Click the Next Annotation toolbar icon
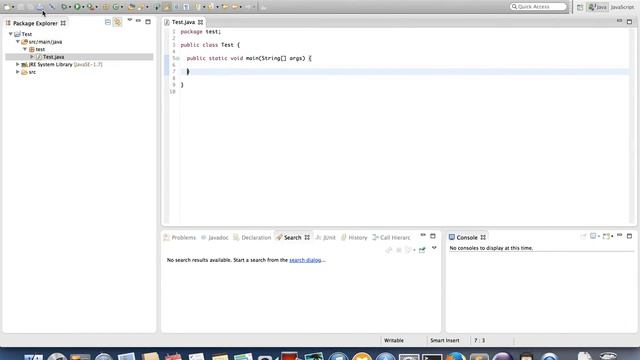This screenshot has height=360, width=640. point(198,7)
